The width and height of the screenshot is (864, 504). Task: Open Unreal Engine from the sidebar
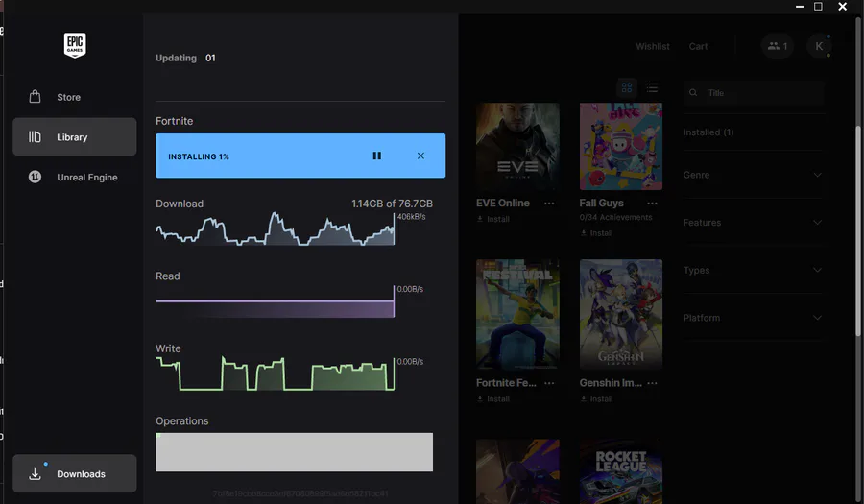coord(74,177)
